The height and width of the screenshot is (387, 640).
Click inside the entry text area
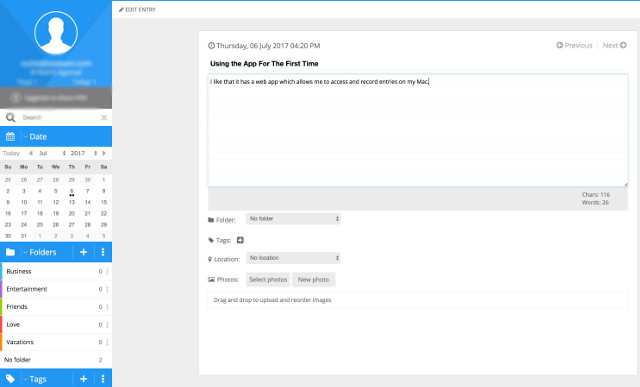tap(418, 131)
